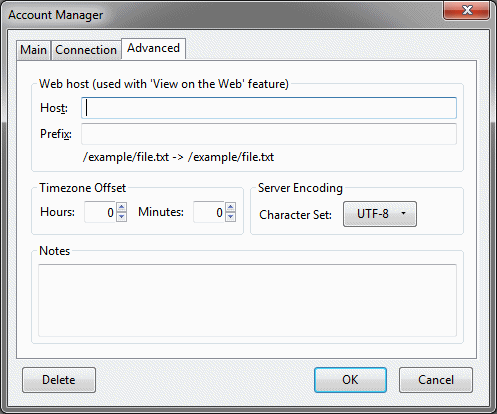Close the Account Manager window

pyautogui.click(x=467, y=10)
